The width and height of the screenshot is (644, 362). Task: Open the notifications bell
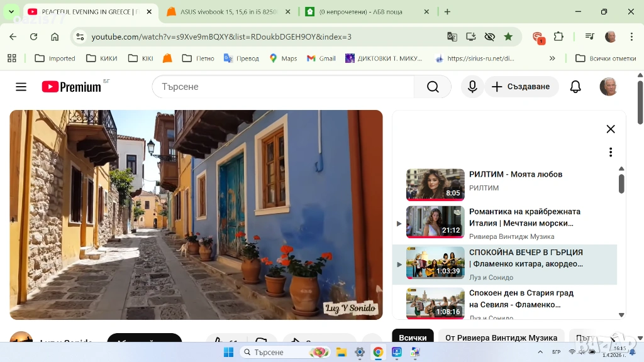point(575,87)
